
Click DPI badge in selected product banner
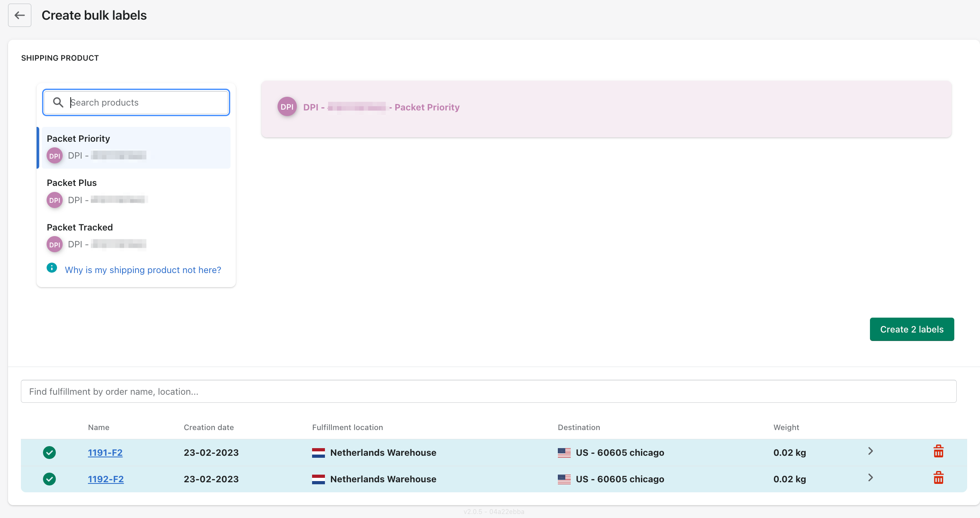(287, 107)
